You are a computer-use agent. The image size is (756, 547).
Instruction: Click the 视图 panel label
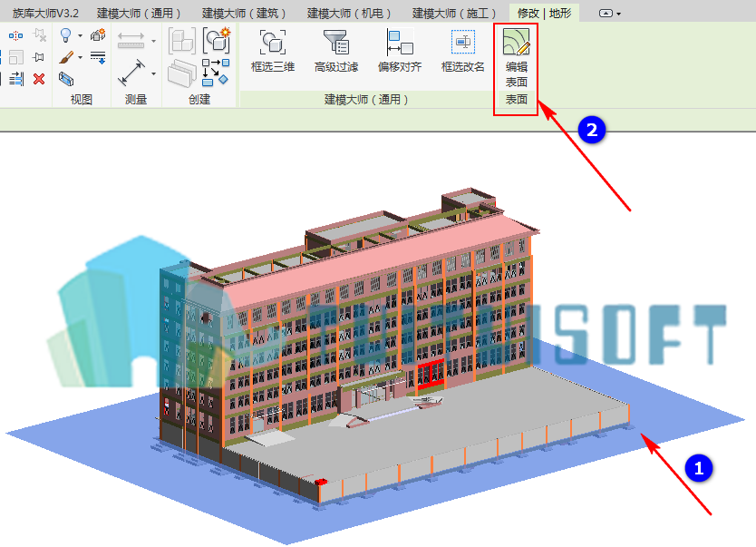tap(81, 100)
